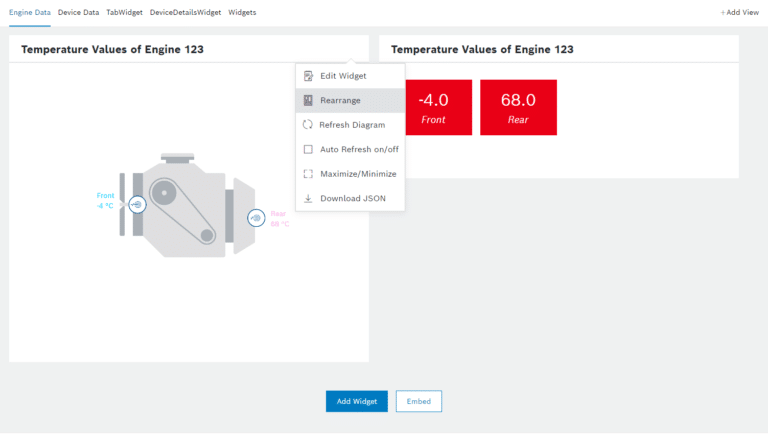Switch to the Device Data tab

tap(78, 13)
